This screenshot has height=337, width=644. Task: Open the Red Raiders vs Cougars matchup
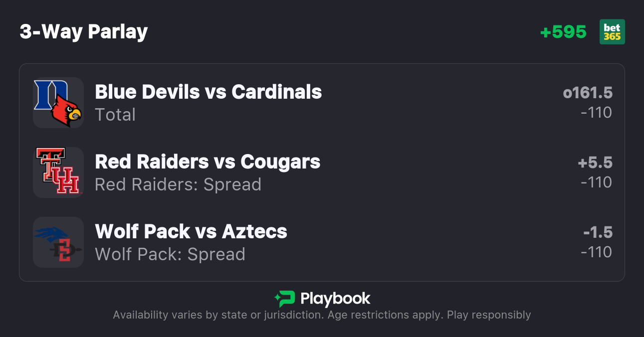tap(208, 162)
